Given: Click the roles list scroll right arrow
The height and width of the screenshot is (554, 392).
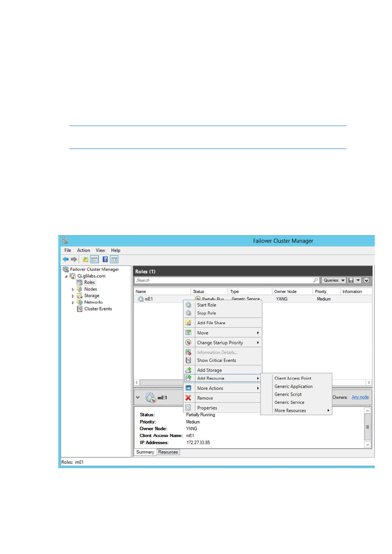Looking at the screenshot, I should coord(369,382).
